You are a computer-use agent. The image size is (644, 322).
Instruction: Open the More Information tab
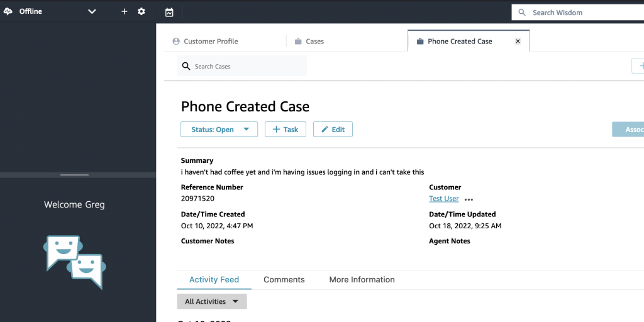tap(362, 280)
